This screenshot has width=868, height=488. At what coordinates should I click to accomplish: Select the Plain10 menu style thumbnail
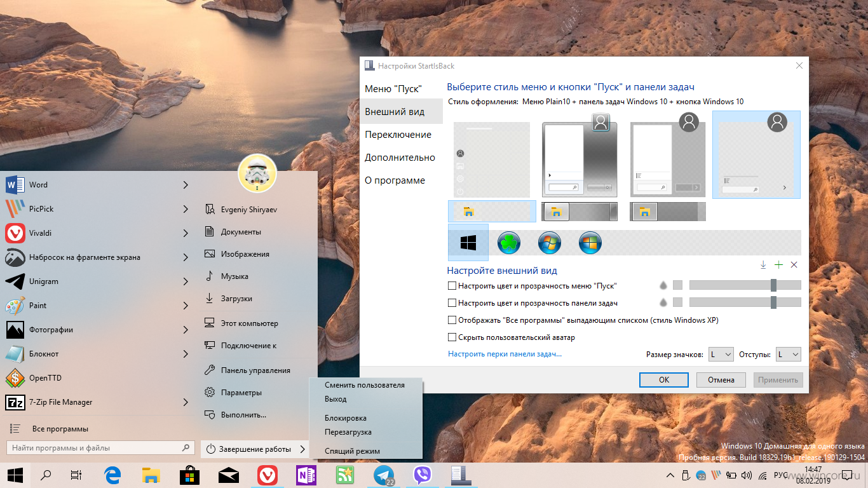coord(756,155)
